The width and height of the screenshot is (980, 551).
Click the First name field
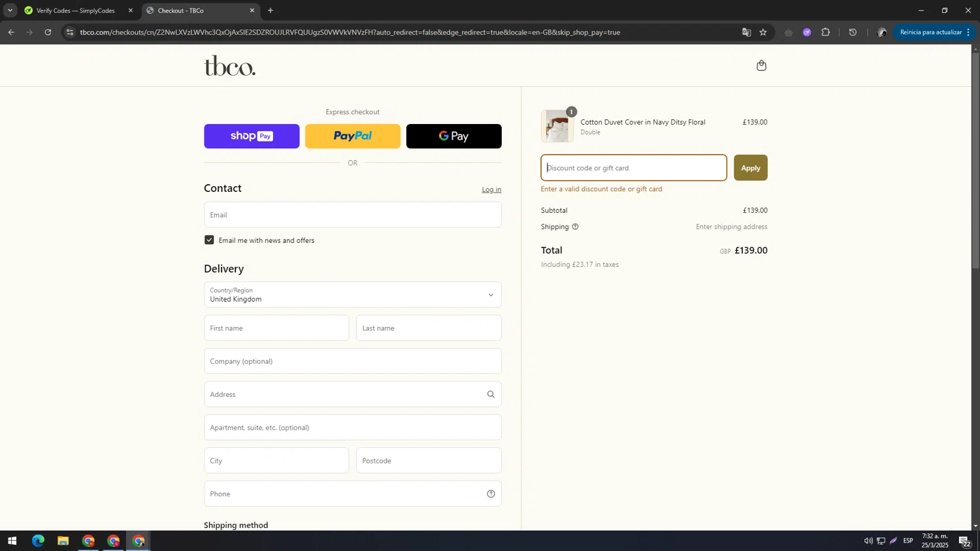(276, 328)
